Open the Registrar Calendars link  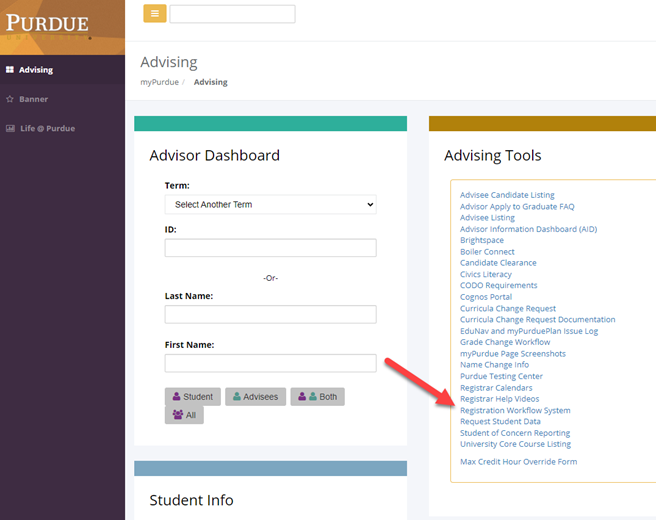pos(496,388)
